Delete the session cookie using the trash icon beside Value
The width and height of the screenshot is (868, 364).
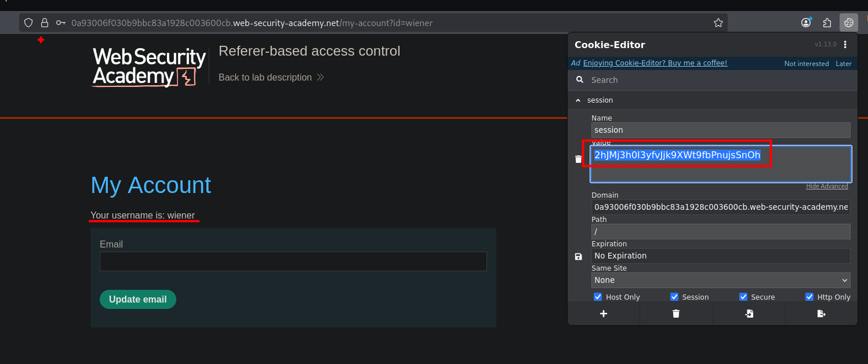tap(578, 159)
